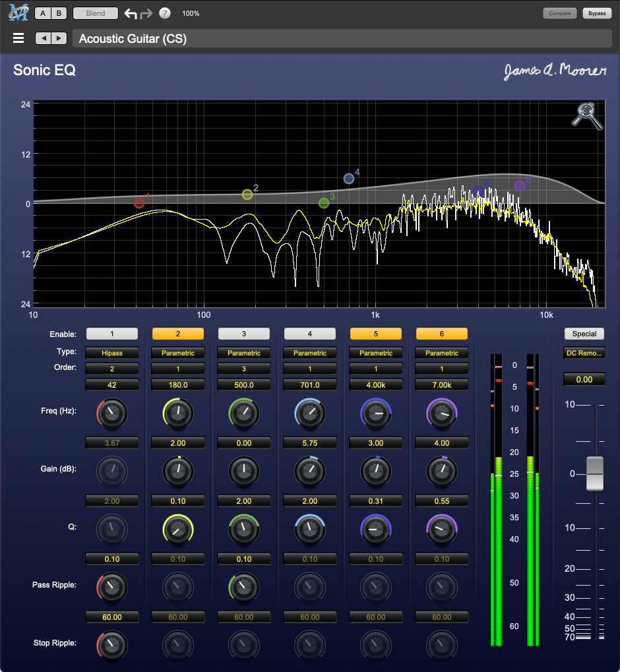Screen dimensions: 620x672
Task: Click the output gain fader handle
Action: click(595, 473)
